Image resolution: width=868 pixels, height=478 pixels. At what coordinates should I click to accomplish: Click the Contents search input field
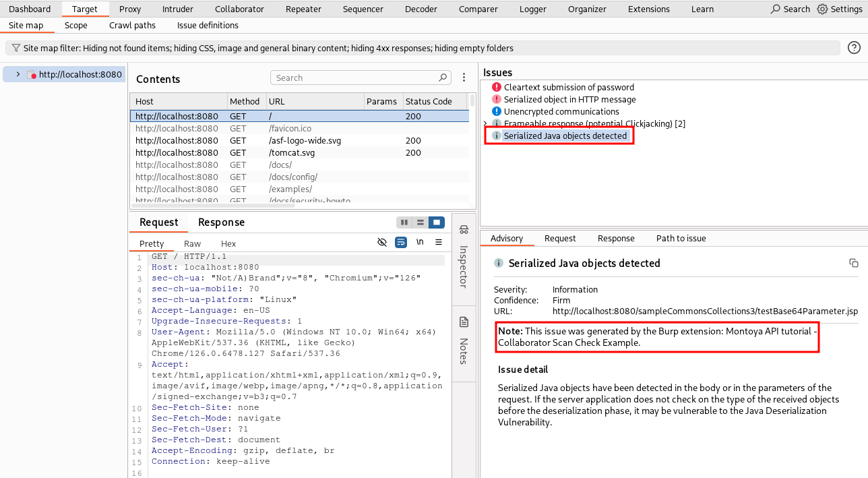354,78
